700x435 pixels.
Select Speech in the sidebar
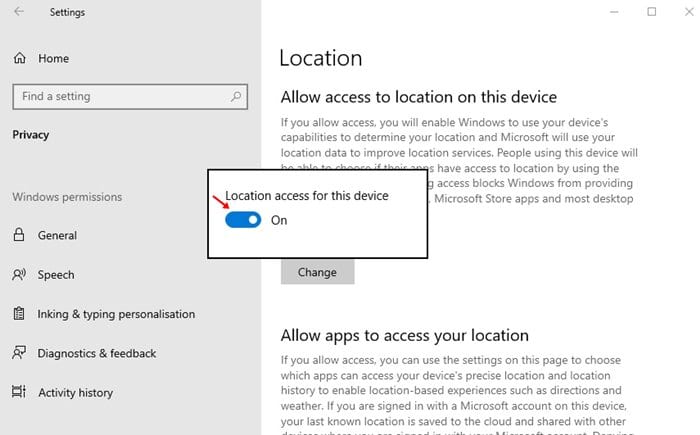56,275
